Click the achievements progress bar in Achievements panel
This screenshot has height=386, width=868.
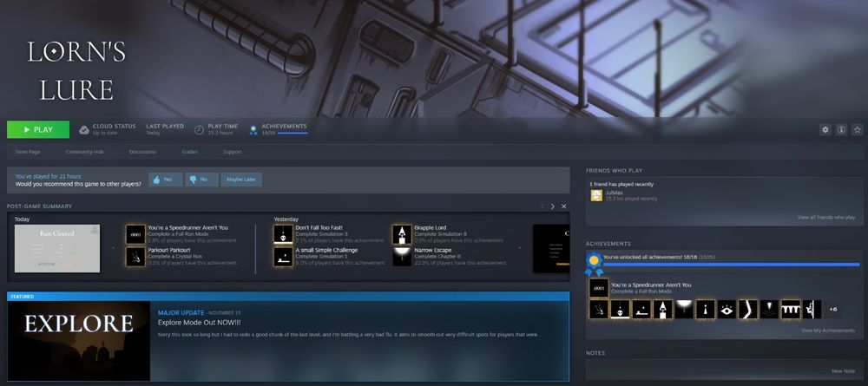coord(731,265)
